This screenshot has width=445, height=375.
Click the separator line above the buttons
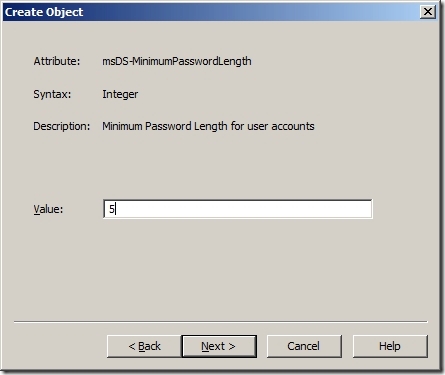(x=220, y=322)
